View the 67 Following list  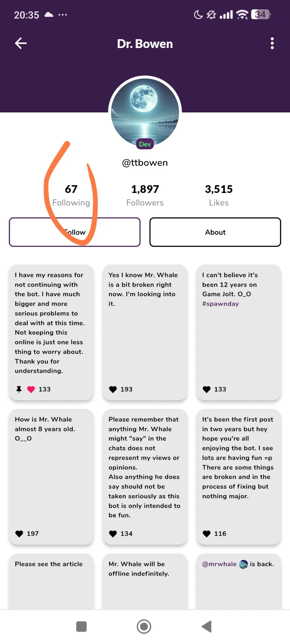(71, 195)
